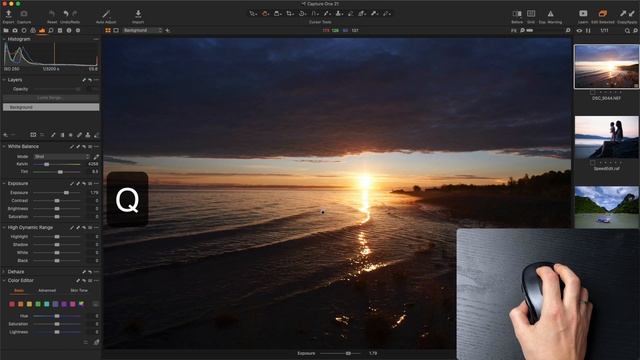Pick white balance with eyedropper beside Mode
The height and width of the screenshot is (360, 640).
coord(96,157)
